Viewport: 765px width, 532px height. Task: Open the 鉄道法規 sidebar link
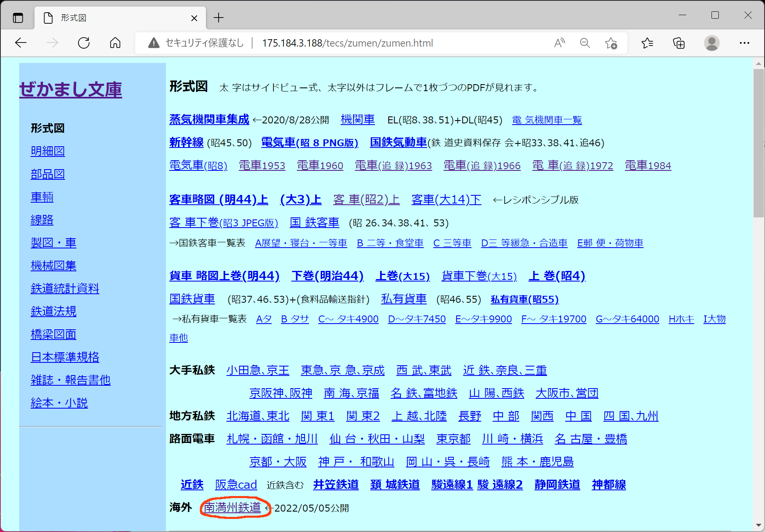pos(54,311)
